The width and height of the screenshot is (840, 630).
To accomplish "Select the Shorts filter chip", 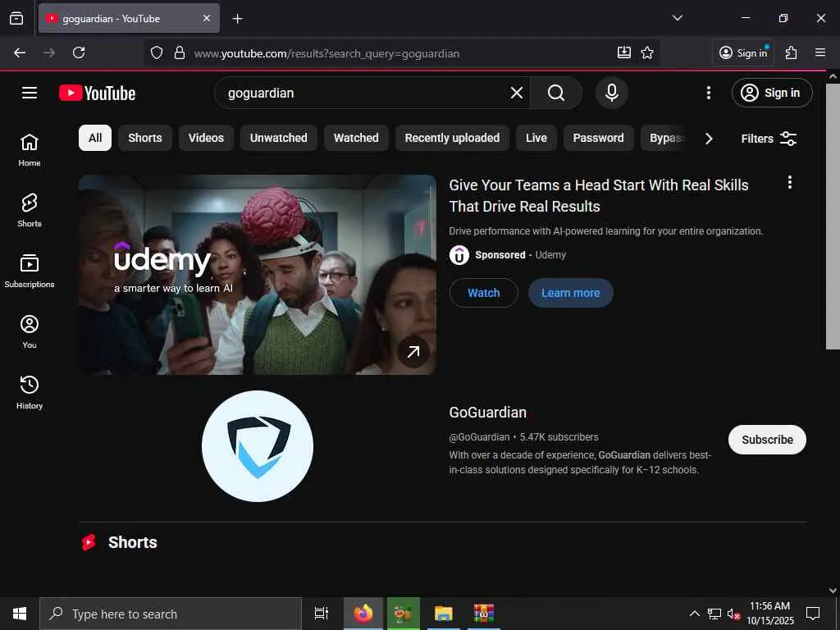I will click(x=144, y=138).
